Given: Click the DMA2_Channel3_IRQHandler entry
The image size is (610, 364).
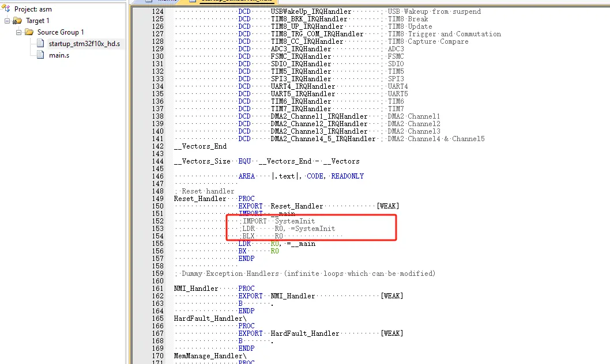Looking at the screenshot, I should coord(319,131).
